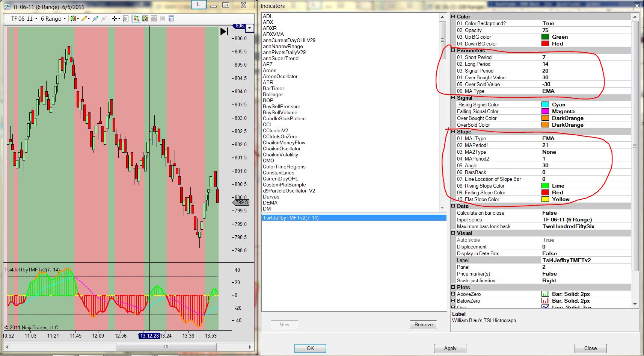Click the Close button at dialog bottom
644x356 pixels.
(x=590, y=348)
